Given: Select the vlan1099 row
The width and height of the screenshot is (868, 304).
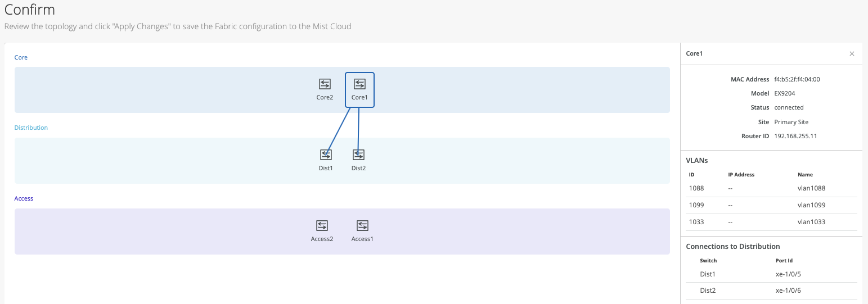Looking at the screenshot, I should point(771,205).
